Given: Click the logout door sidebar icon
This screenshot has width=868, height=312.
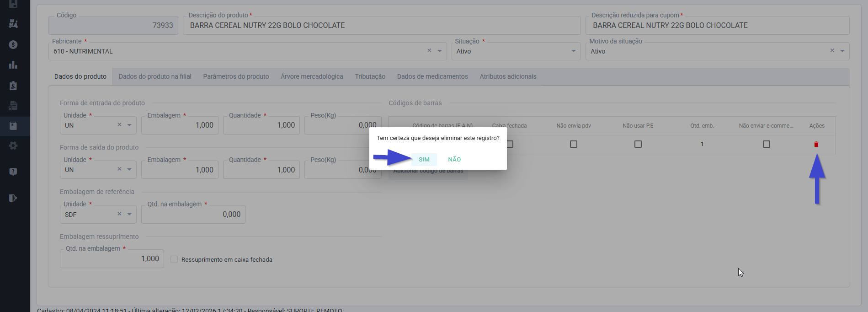Looking at the screenshot, I should click(13, 198).
